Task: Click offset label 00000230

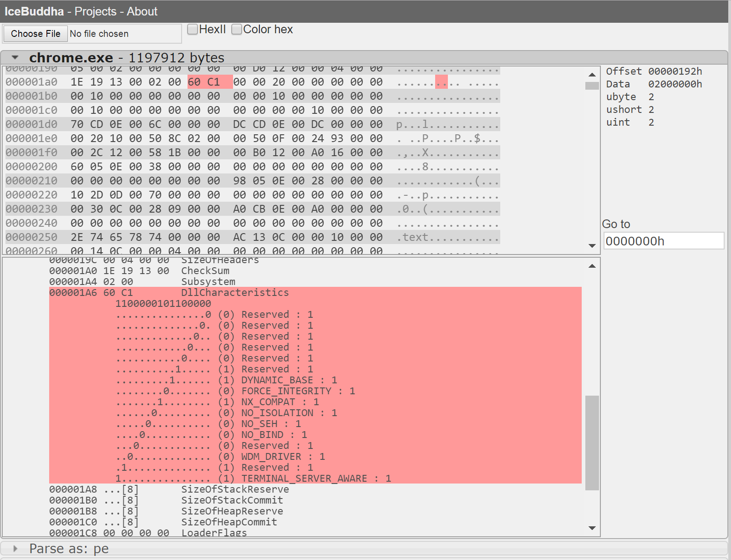Action: [31, 209]
